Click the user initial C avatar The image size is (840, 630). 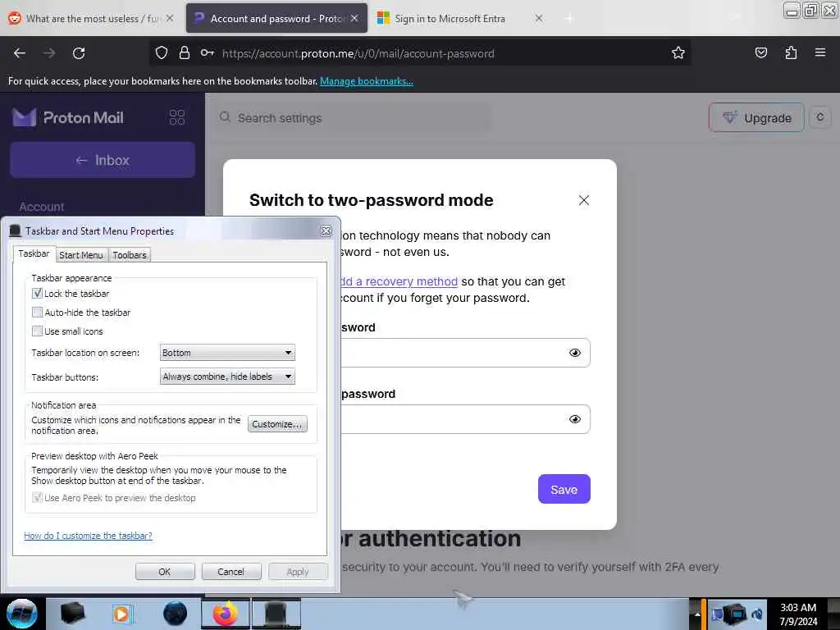pyautogui.click(x=819, y=117)
